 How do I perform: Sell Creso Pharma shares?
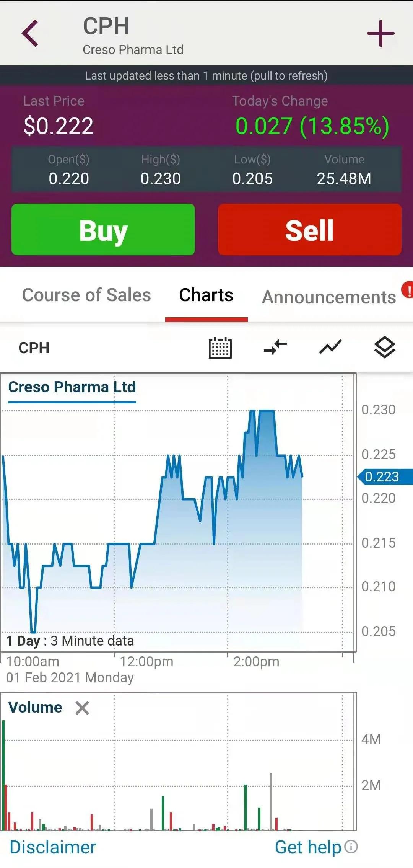click(x=310, y=230)
